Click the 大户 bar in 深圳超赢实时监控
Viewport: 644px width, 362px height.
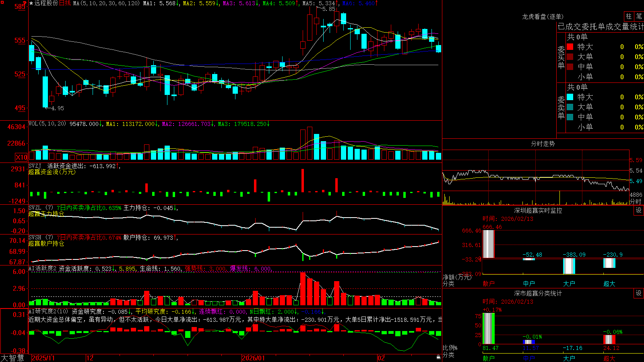[569, 266]
